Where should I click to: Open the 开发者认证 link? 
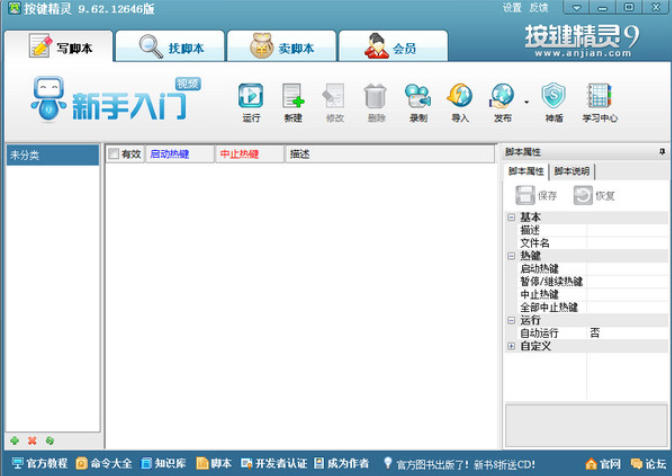click(x=274, y=463)
